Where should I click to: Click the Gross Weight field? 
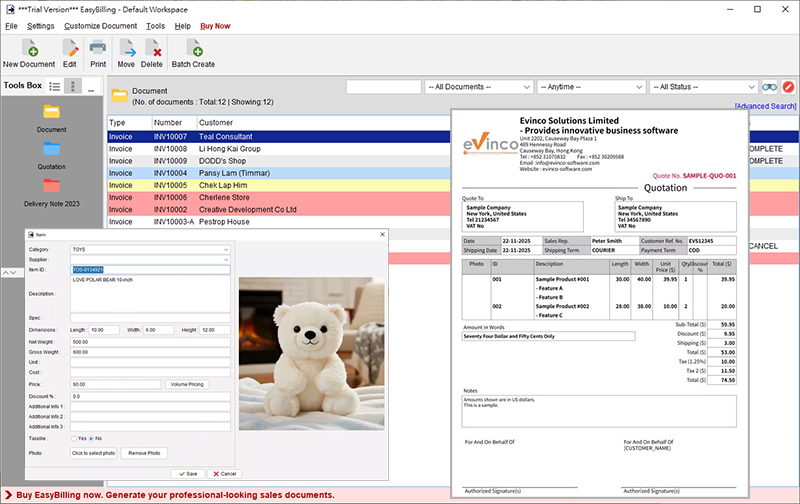(x=151, y=352)
